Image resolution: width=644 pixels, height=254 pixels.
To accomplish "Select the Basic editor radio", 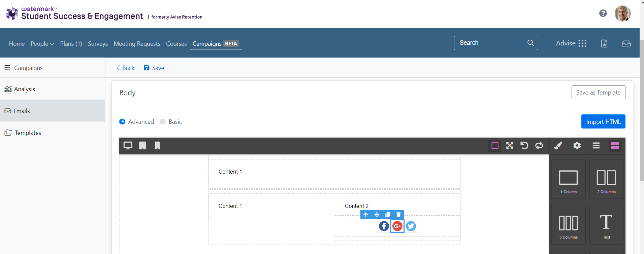I will (x=163, y=122).
